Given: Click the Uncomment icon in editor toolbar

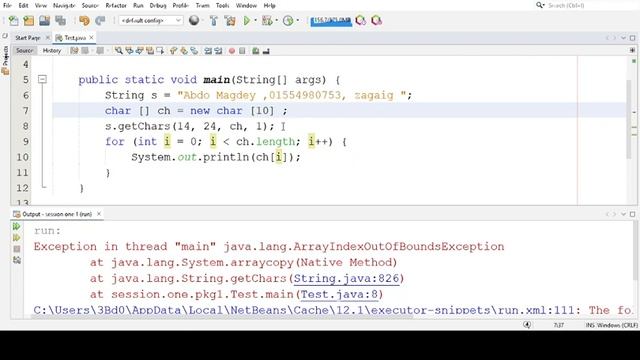Looking at the screenshot, I should tap(266, 51).
